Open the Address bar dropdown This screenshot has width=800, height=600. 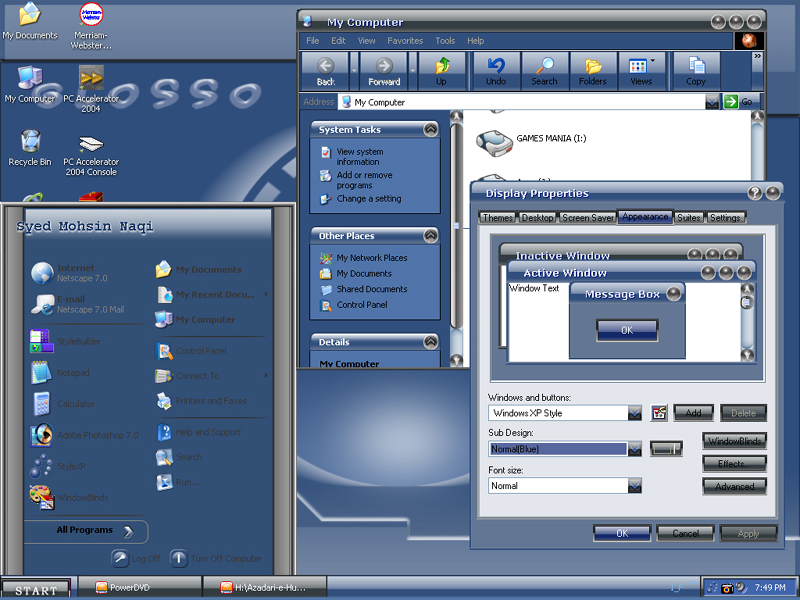point(712,102)
